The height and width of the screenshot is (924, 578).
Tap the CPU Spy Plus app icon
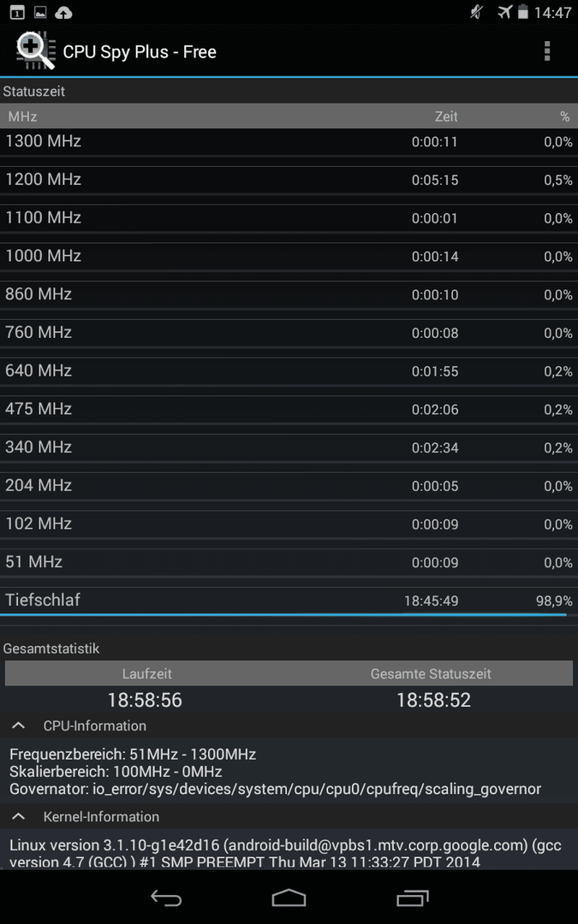[x=35, y=50]
